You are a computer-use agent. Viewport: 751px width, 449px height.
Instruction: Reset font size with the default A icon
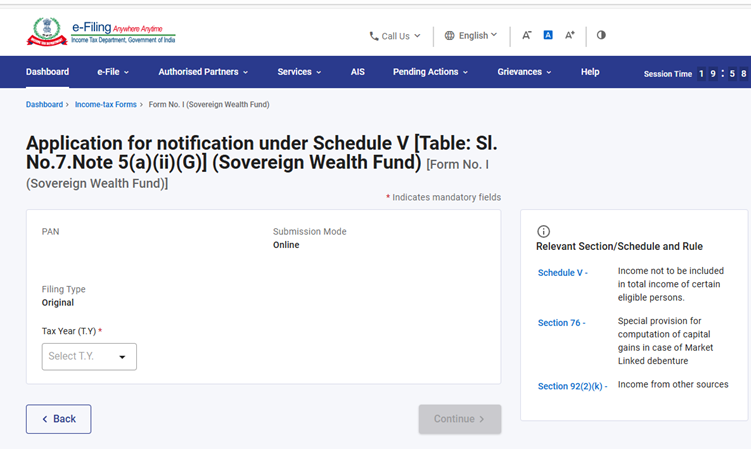coord(548,35)
